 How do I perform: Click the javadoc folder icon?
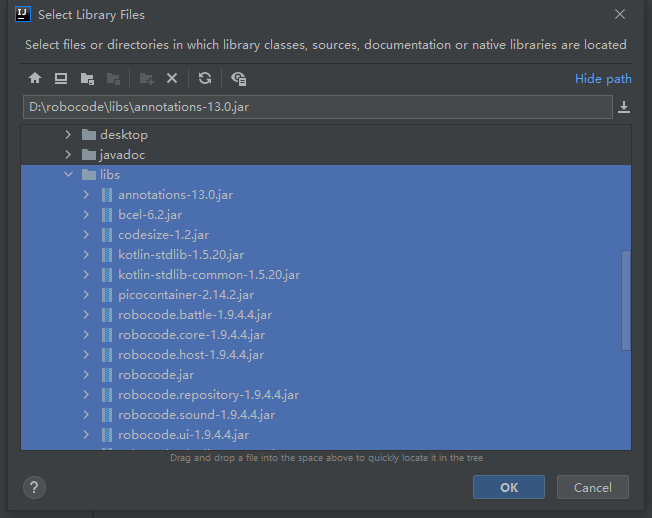[89, 155]
